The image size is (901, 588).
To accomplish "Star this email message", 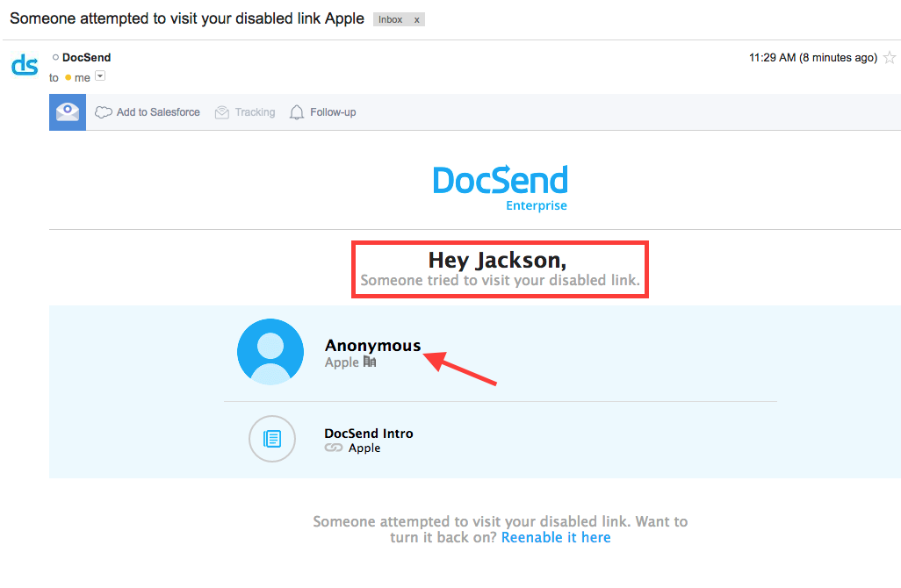I will click(890, 57).
